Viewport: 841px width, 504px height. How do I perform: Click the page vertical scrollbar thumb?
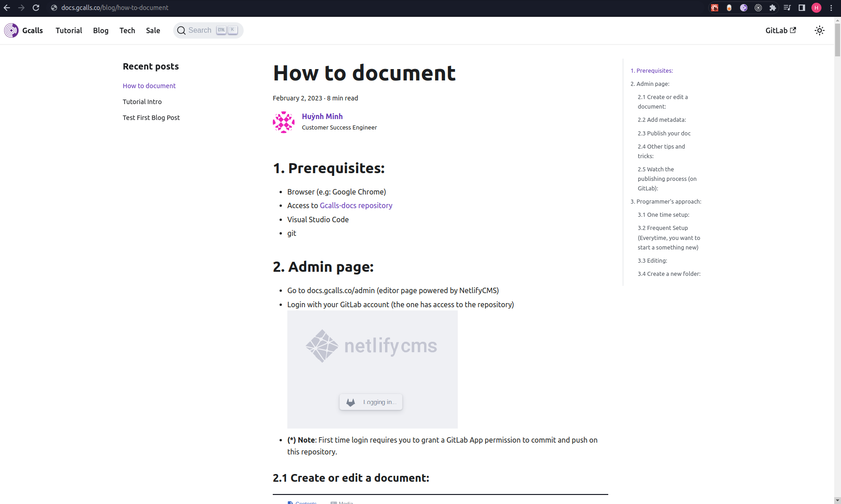point(837,39)
